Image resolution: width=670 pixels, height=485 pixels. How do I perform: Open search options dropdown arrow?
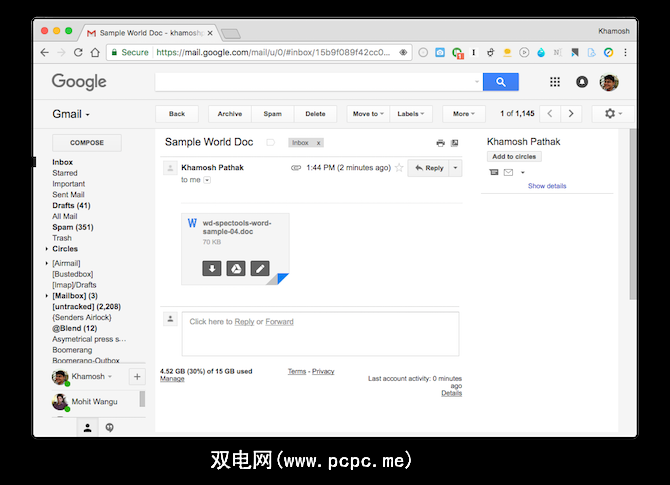point(477,82)
